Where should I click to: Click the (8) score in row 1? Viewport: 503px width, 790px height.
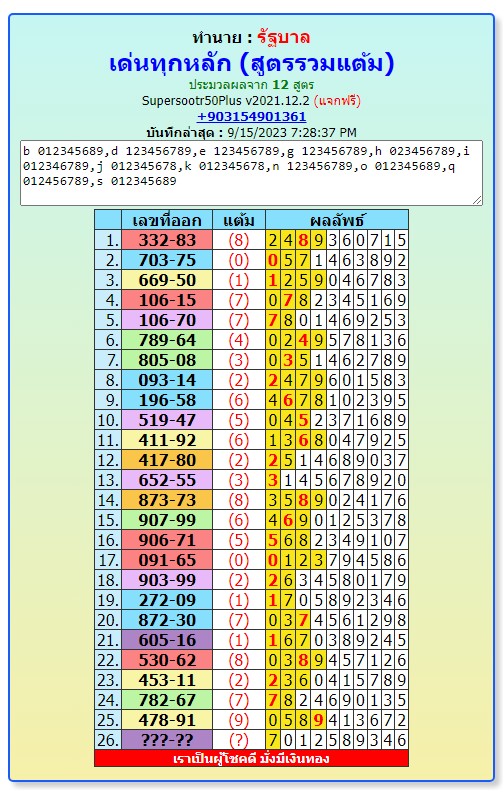click(239, 240)
